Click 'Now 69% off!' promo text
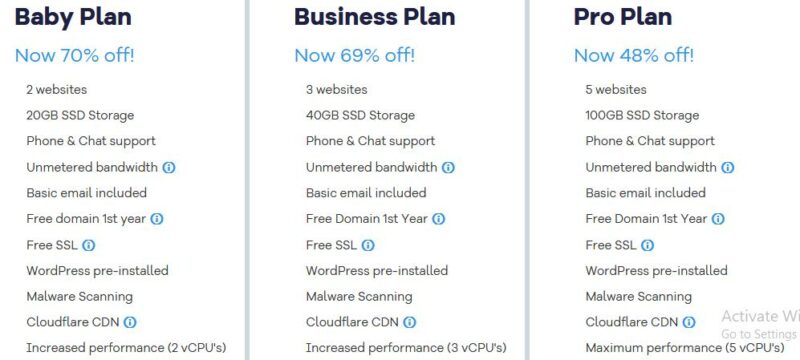The width and height of the screenshot is (800, 360). point(355,55)
